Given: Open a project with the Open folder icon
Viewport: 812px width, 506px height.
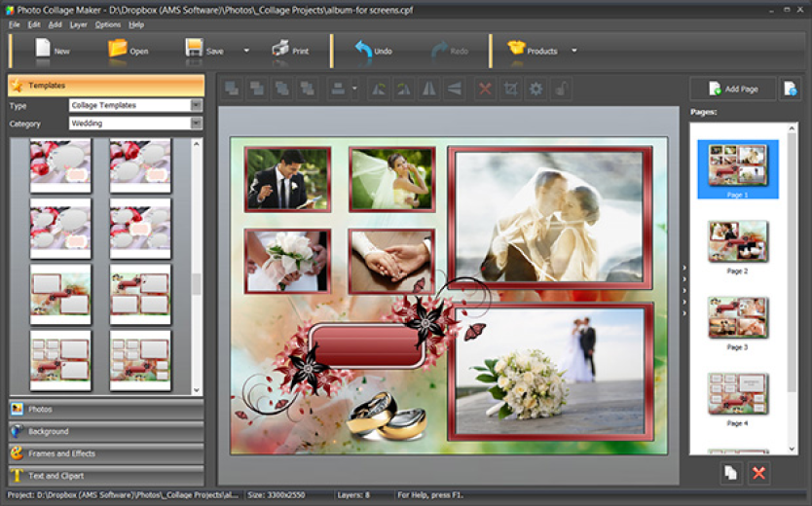Looking at the screenshot, I should pyautogui.click(x=118, y=49).
